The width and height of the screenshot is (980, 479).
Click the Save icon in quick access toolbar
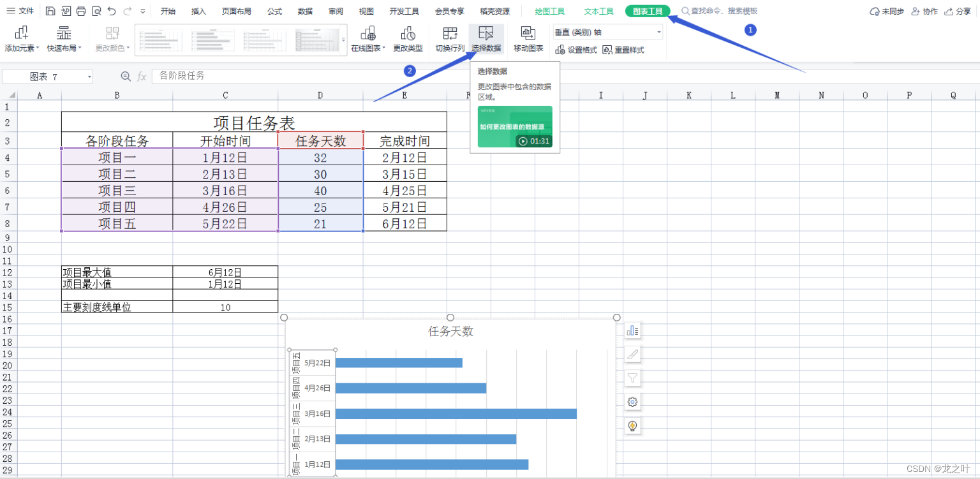click(x=50, y=11)
